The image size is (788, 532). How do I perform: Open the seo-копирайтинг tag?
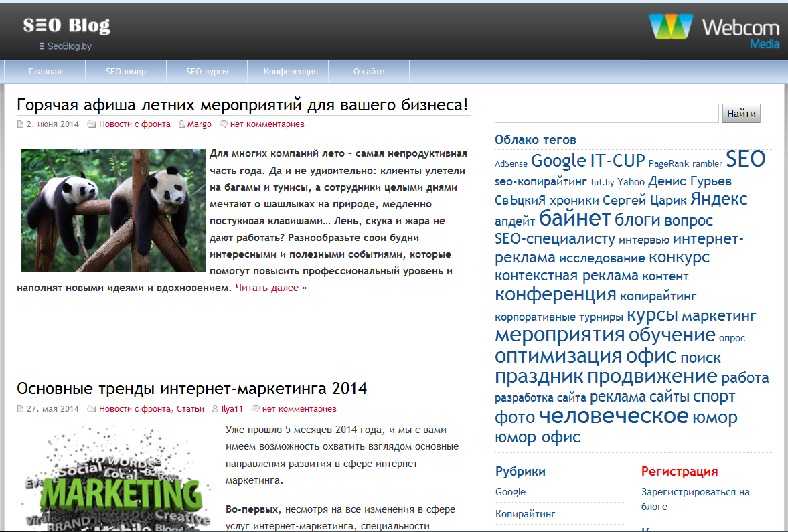(541, 181)
